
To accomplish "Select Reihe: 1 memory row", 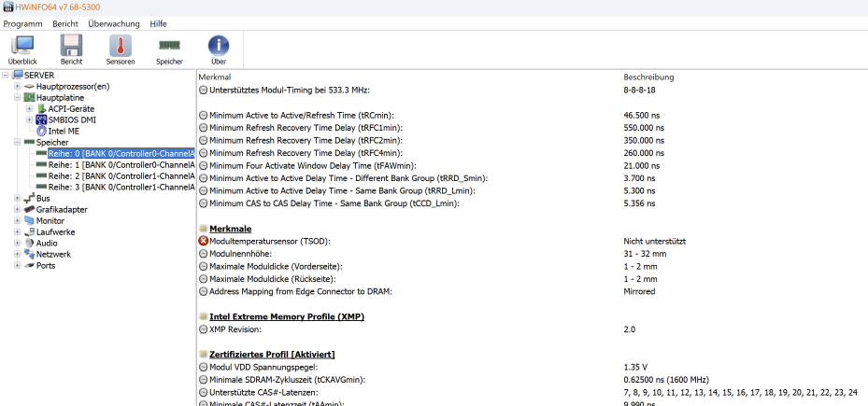I will 121,165.
